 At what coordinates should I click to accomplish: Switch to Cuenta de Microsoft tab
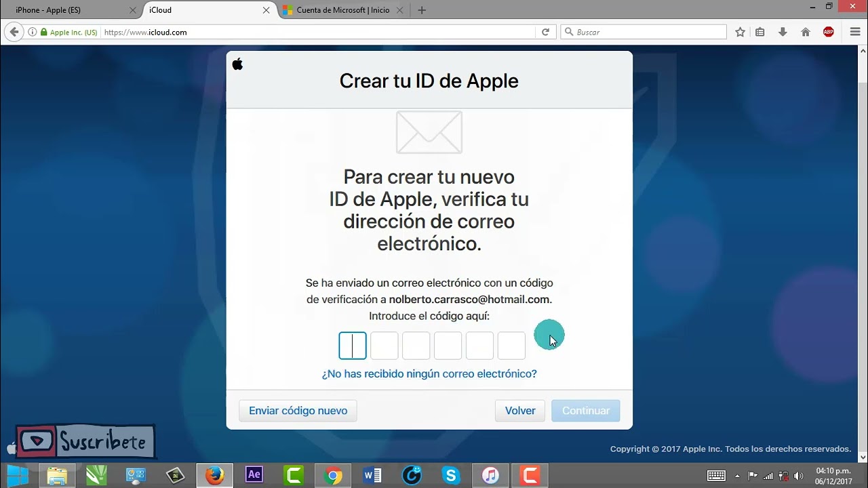click(343, 10)
